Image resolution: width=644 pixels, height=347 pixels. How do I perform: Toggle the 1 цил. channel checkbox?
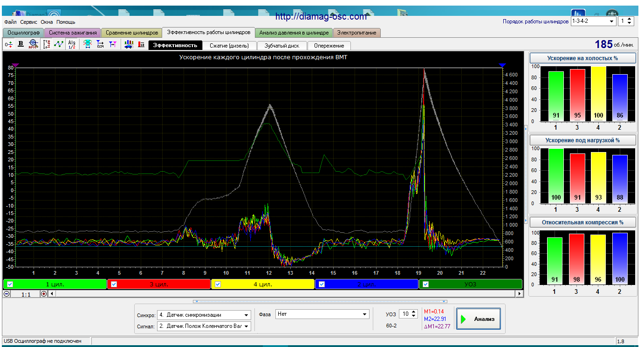[x=10, y=284]
